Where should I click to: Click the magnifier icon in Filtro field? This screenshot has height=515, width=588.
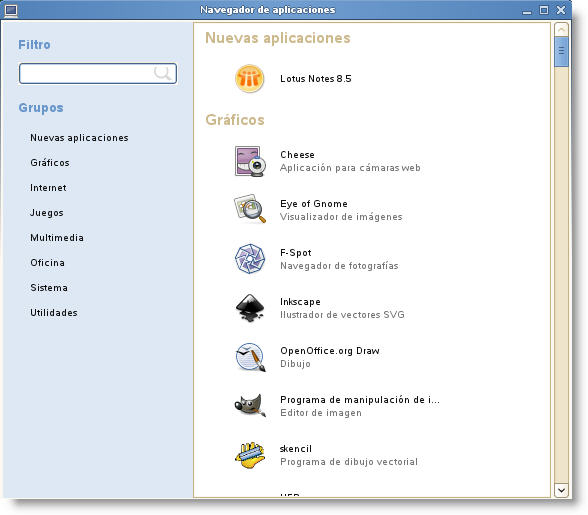pos(162,73)
